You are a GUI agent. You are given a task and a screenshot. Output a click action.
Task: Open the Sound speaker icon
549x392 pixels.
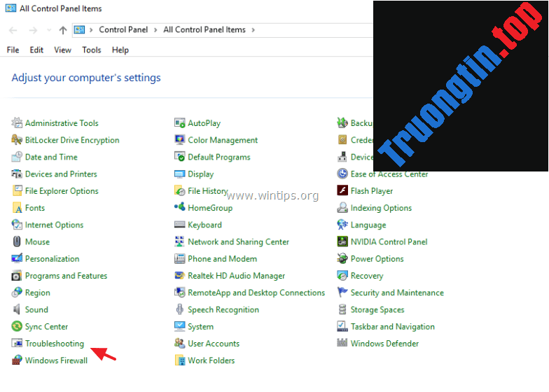point(17,309)
